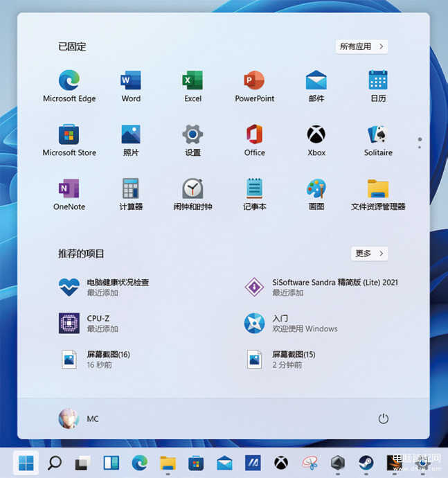
Task: Launch Steam from the taskbar
Action: pyautogui.click(x=366, y=463)
